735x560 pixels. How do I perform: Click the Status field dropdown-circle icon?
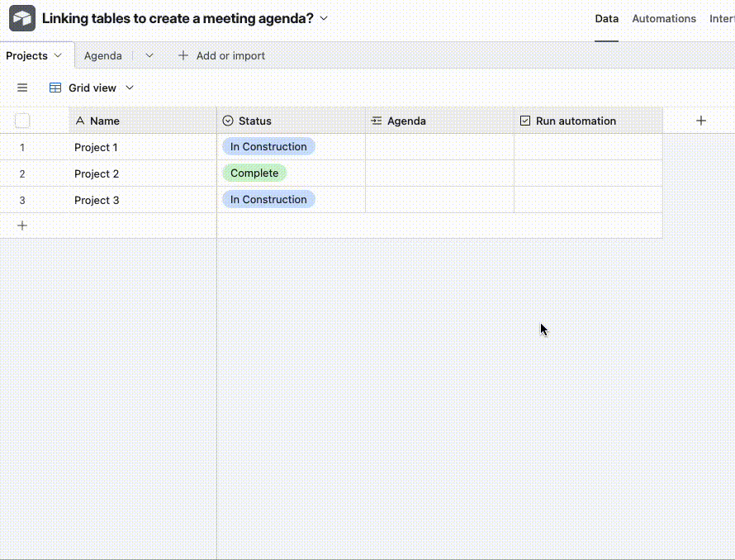point(228,121)
